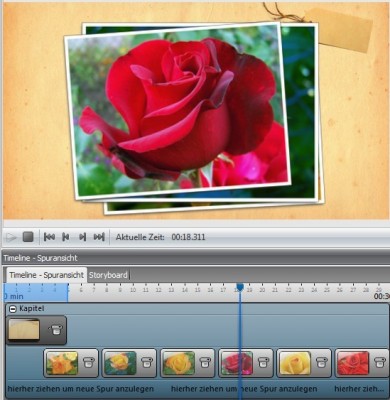Open settings icon of the orange rose clip
The width and height of the screenshot is (390, 400).
pos(88,363)
